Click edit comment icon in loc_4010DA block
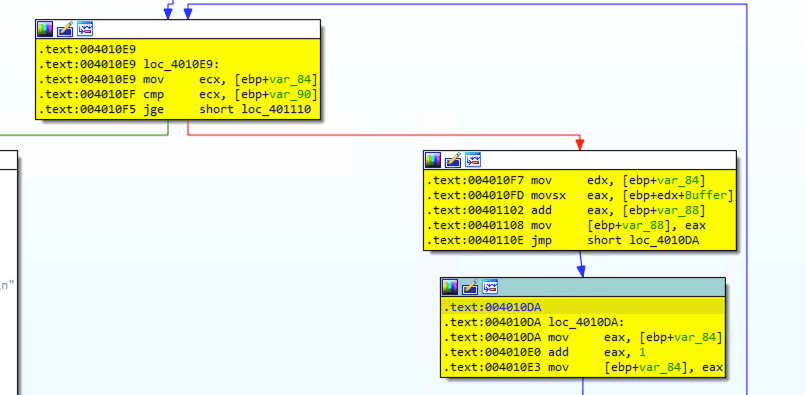Screen dimensions: 806x395 pyautogui.click(x=470, y=287)
